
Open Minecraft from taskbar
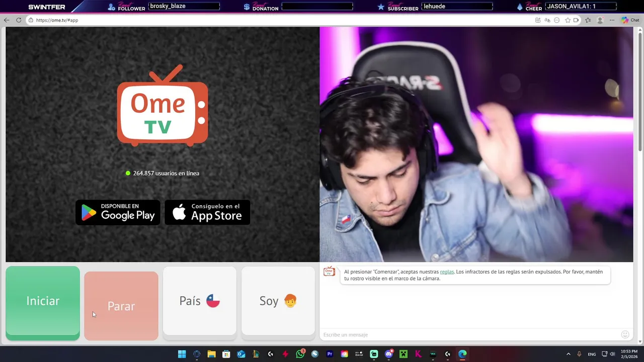[403, 354]
